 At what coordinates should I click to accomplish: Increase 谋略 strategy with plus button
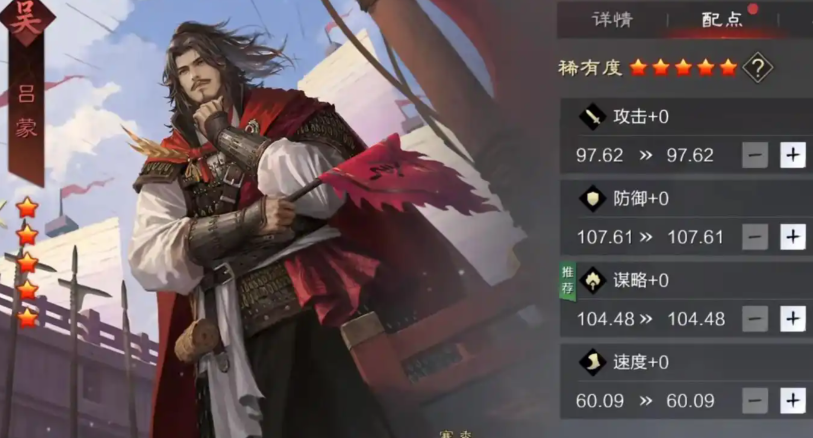[x=793, y=319]
